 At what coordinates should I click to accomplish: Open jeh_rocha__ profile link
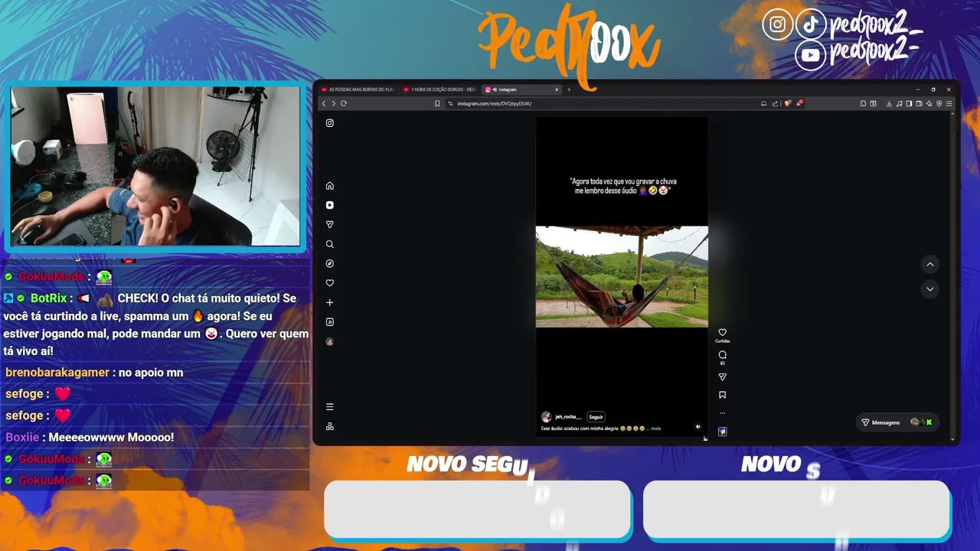568,417
